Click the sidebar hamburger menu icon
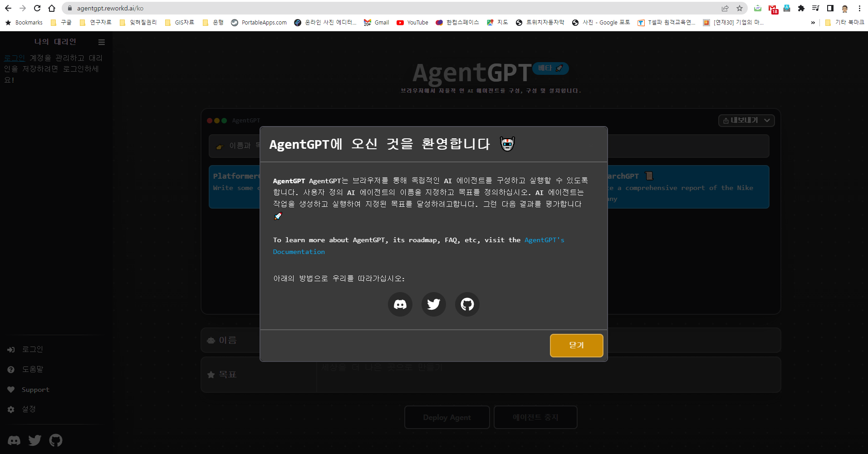 [x=102, y=42]
